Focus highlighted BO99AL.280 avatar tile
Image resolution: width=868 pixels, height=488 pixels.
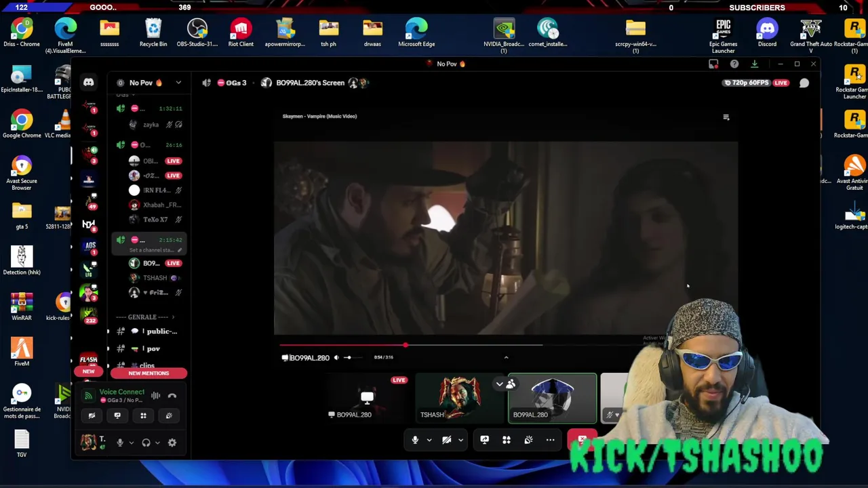552,399
